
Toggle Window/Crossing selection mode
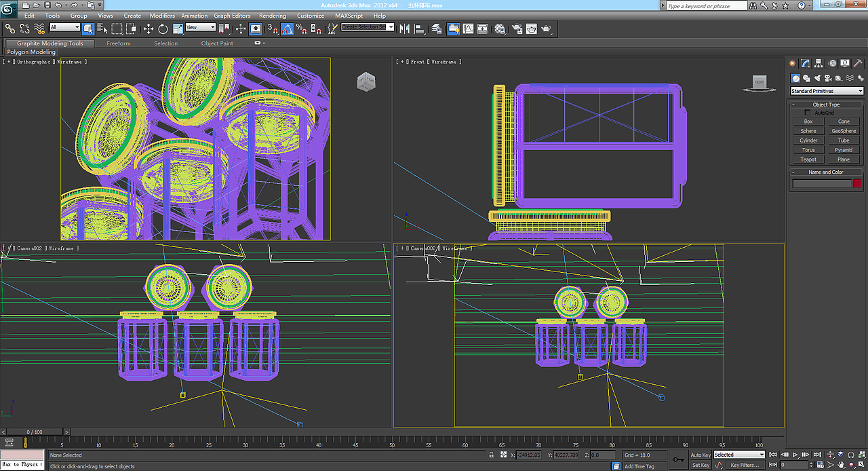coord(131,29)
